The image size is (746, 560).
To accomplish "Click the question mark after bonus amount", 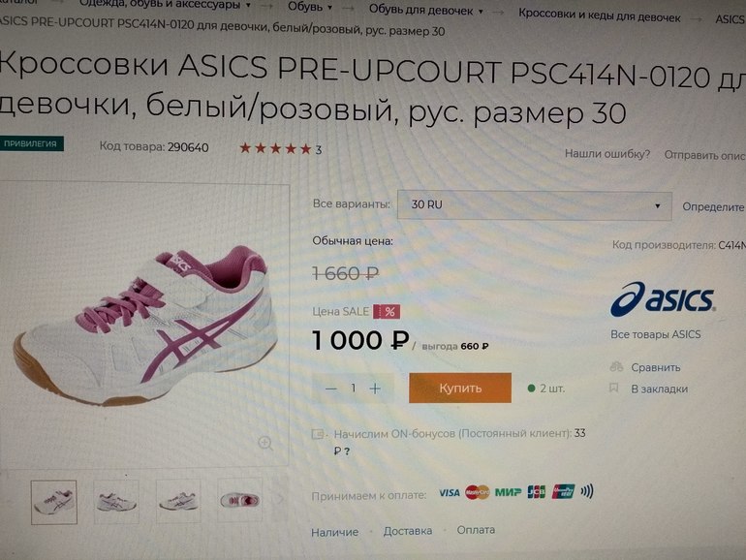I will (347, 451).
